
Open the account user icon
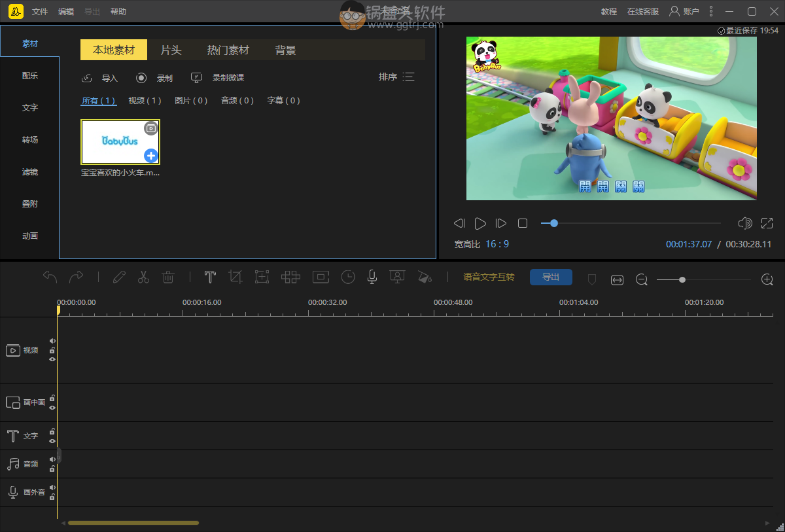tap(674, 11)
